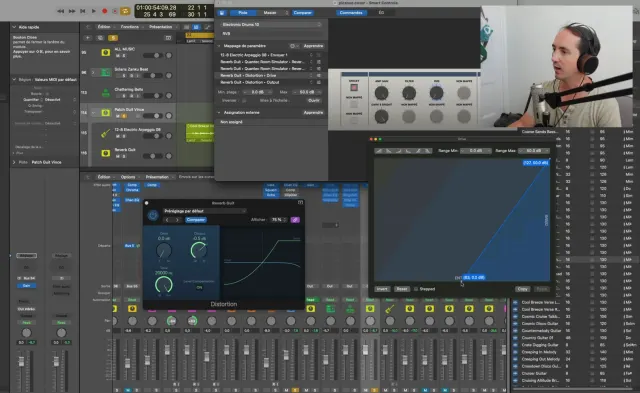This screenshot has height=393, width=640.
Task: Go to project start button
Action: click(x=83, y=11)
